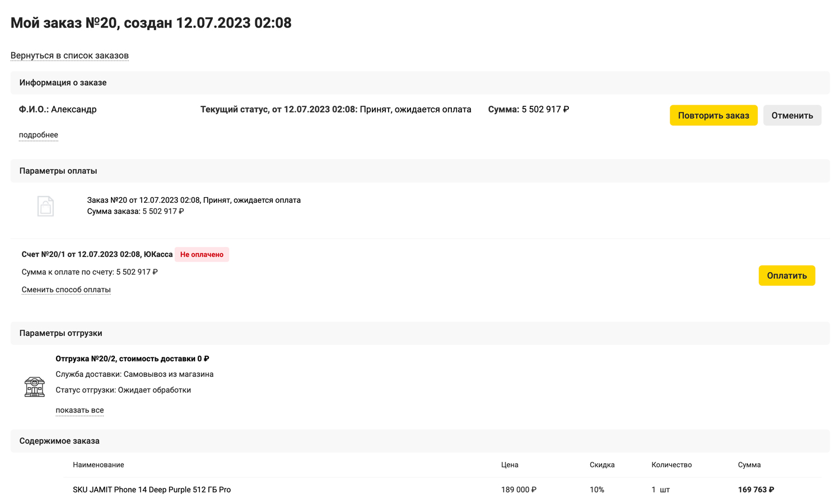Return to orders list via Вернуться link
Viewport: 840px width, 504px height.
[x=69, y=55]
